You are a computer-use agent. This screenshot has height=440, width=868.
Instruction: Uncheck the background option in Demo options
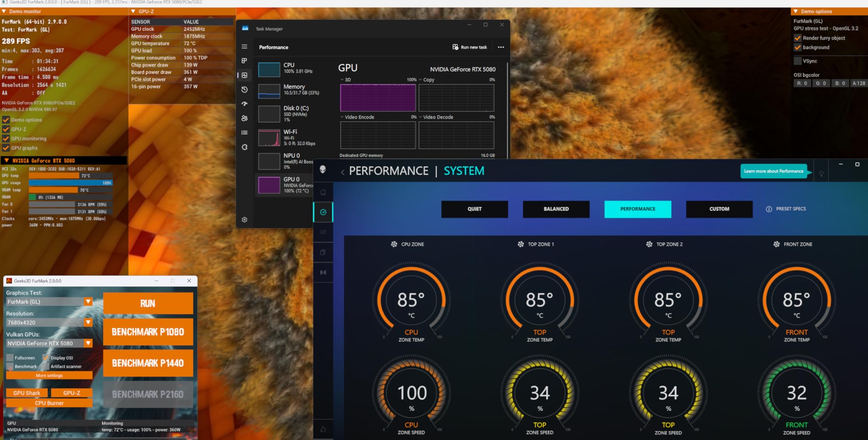click(x=798, y=47)
